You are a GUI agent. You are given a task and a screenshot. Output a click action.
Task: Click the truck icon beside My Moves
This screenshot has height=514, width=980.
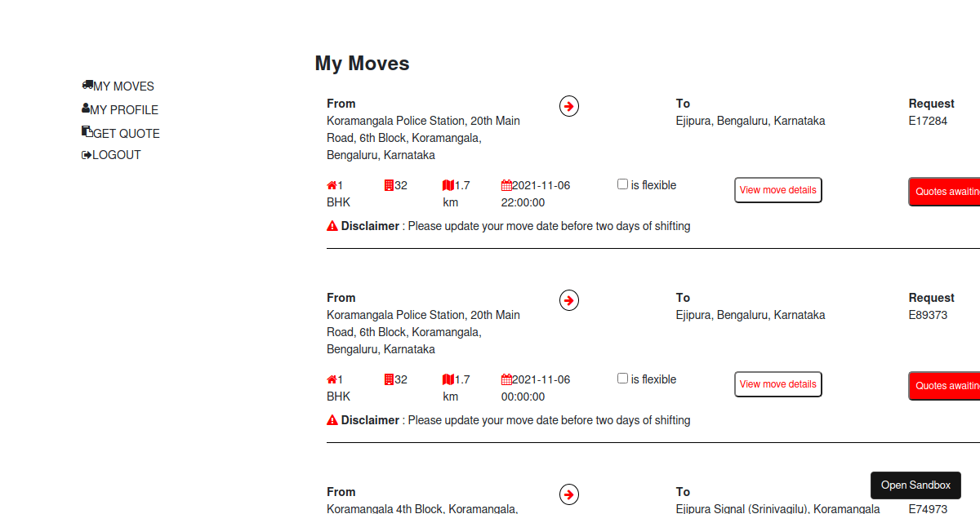tap(87, 85)
